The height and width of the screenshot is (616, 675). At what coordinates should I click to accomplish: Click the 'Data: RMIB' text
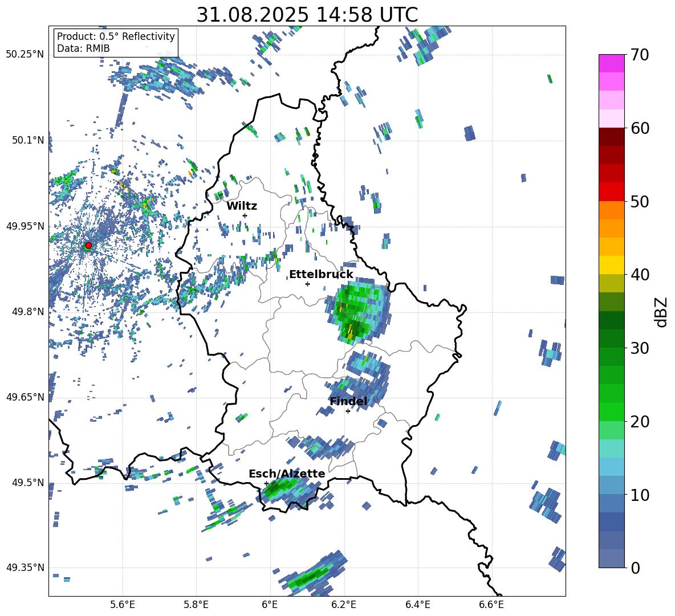pyautogui.click(x=83, y=48)
